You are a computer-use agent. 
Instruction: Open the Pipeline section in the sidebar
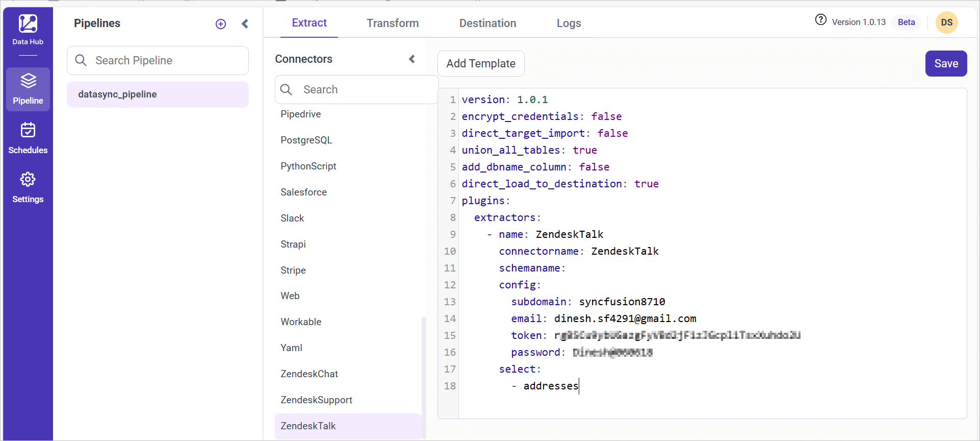pos(28,89)
